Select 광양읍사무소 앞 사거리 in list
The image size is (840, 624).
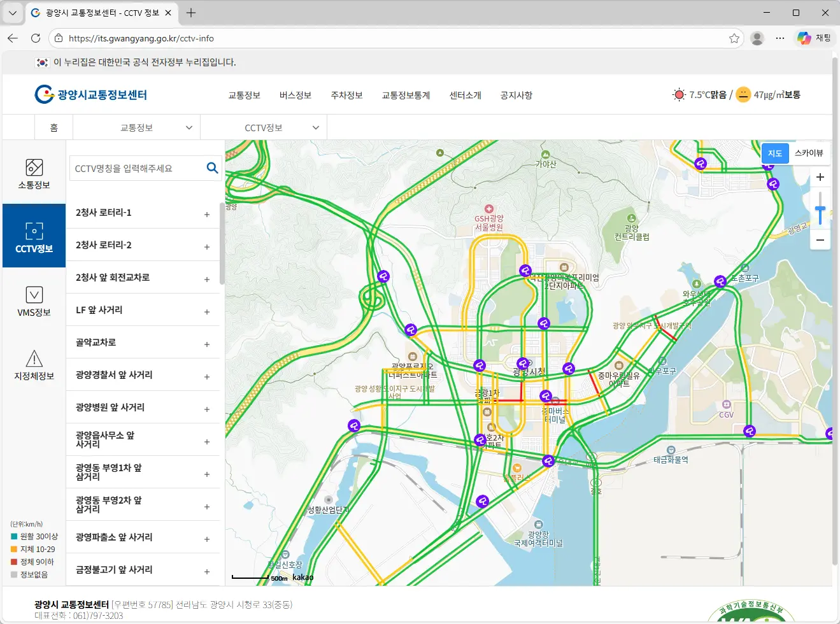click(143, 440)
